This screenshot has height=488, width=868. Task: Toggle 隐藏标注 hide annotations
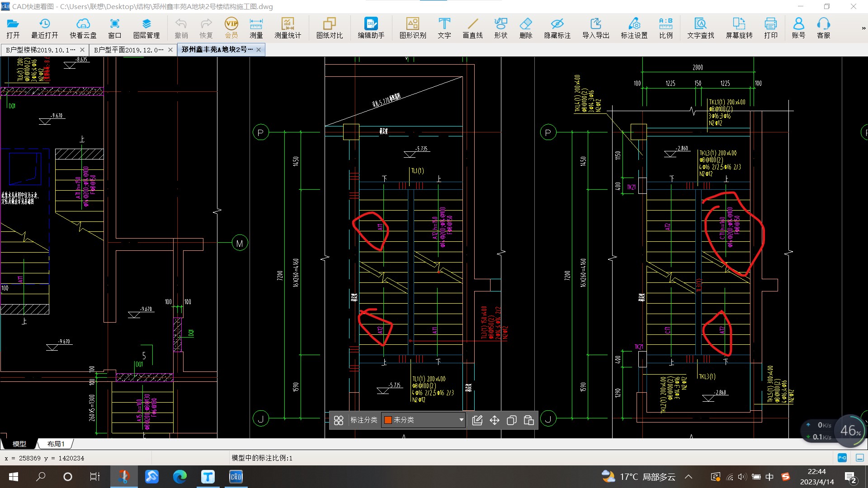point(557,28)
